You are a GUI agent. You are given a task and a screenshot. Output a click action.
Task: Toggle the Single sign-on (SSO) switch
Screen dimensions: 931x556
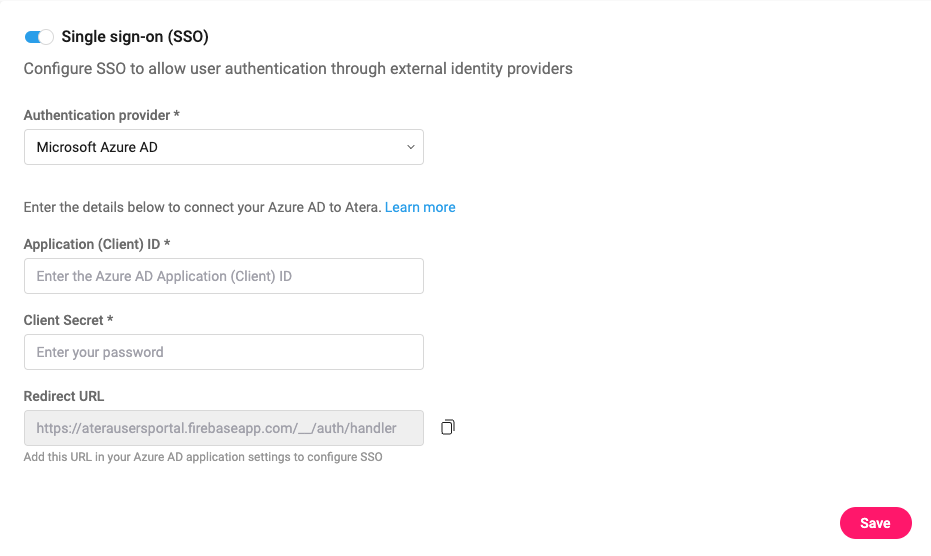click(39, 37)
